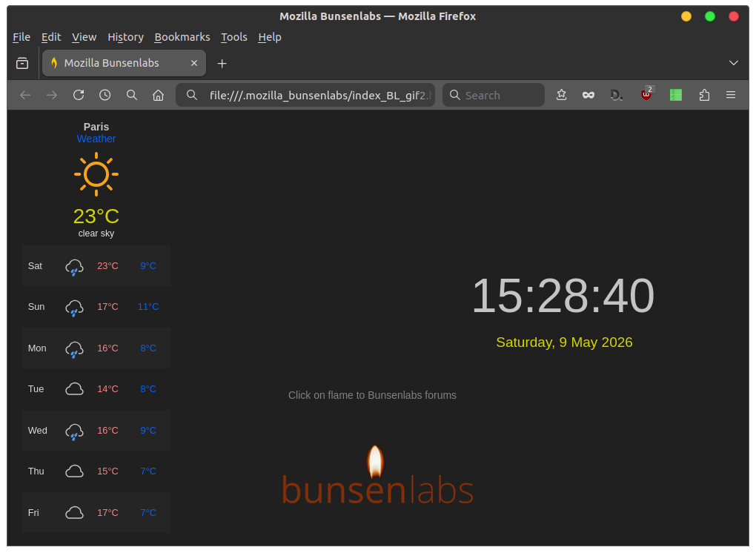Click the toolbar magnifier icon beside home
756x553 pixels.
coord(132,96)
